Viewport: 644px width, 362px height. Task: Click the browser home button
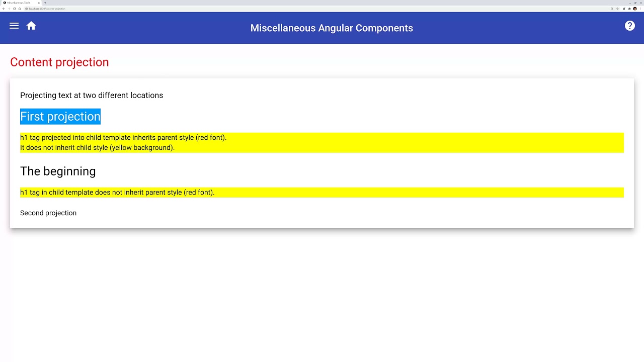[x=20, y=9]
